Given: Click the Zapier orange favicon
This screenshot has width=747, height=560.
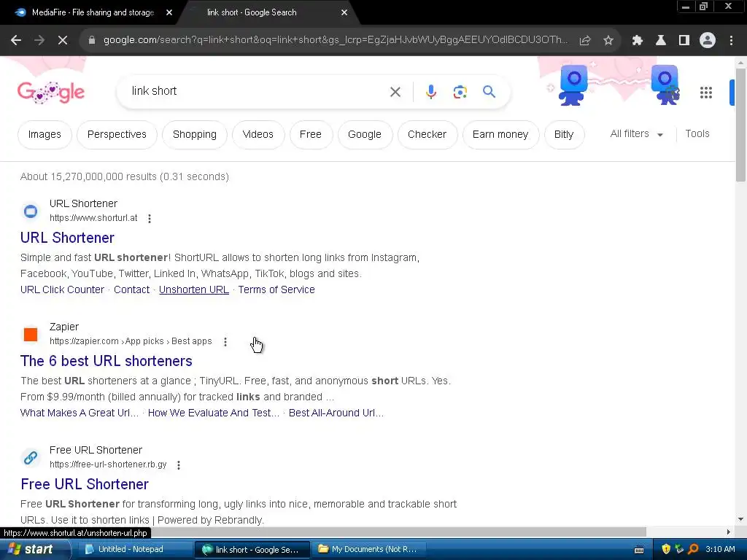Looking at the screenshot, I should click(x=31, y=335).
